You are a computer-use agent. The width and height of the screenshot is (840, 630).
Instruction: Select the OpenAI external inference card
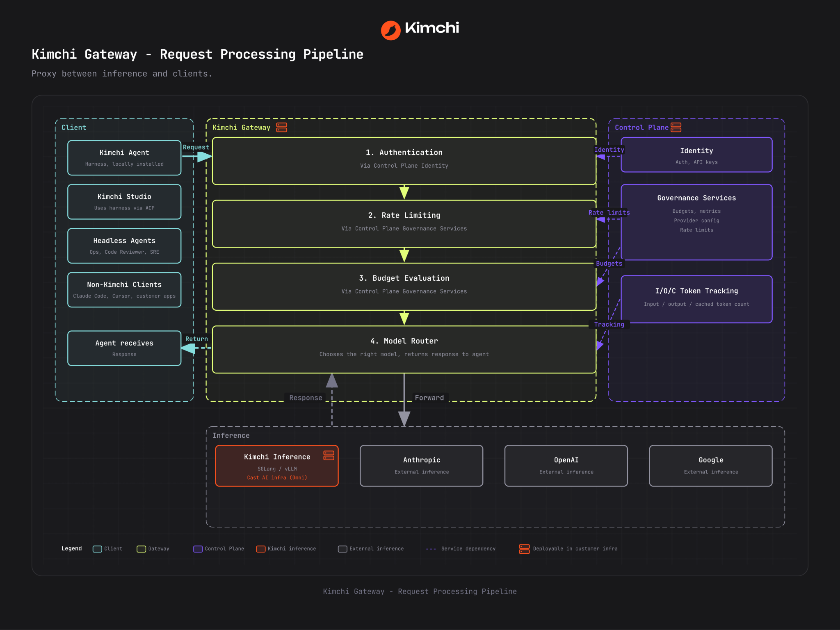click(x=566, y=466)
